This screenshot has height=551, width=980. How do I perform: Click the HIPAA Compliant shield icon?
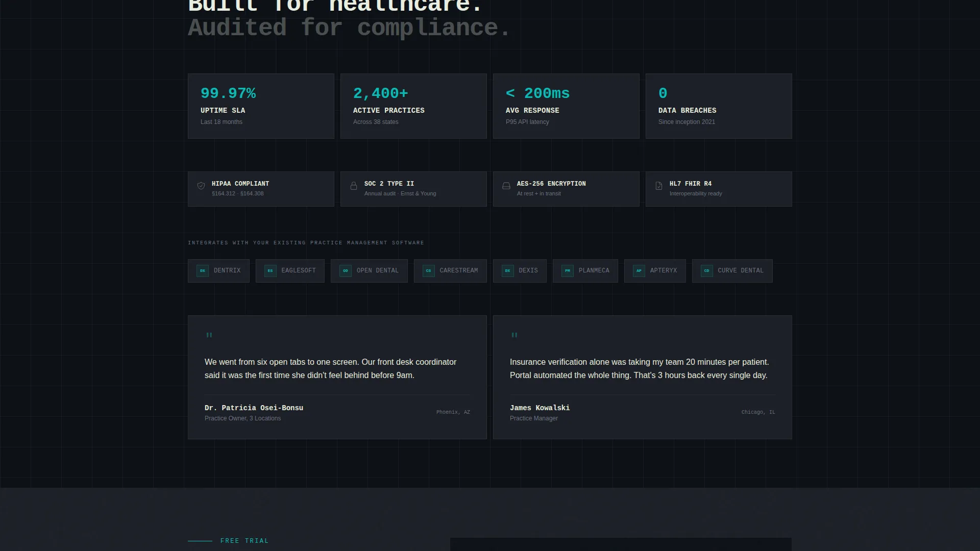coord(201,186)
